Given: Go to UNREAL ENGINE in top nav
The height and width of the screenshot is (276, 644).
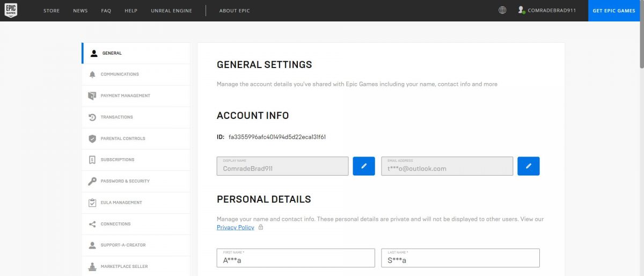Looking at the screenshot, I should (x=171, y=11).
